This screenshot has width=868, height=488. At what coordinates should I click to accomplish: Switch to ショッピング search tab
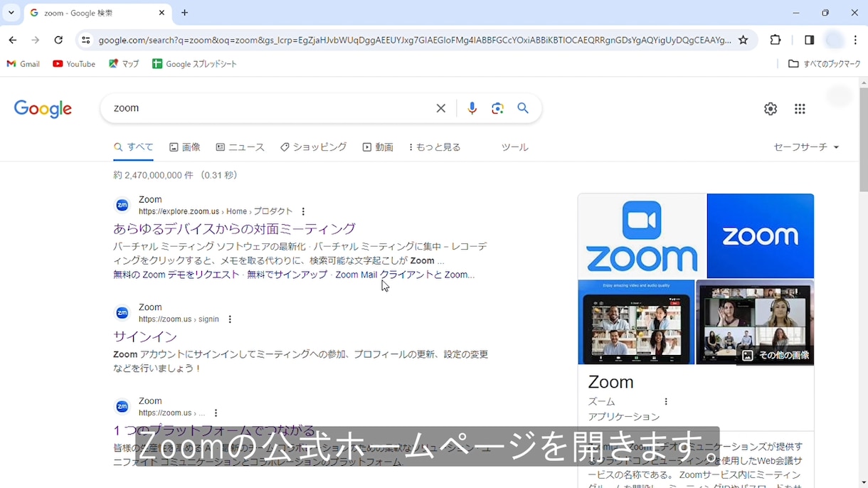[313, 147]
